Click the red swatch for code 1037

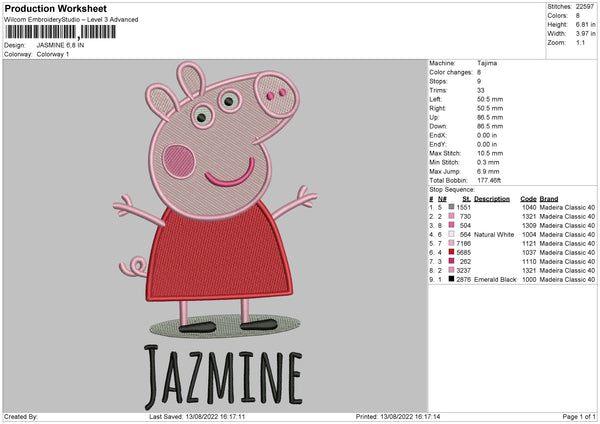[x=451, y=252]
